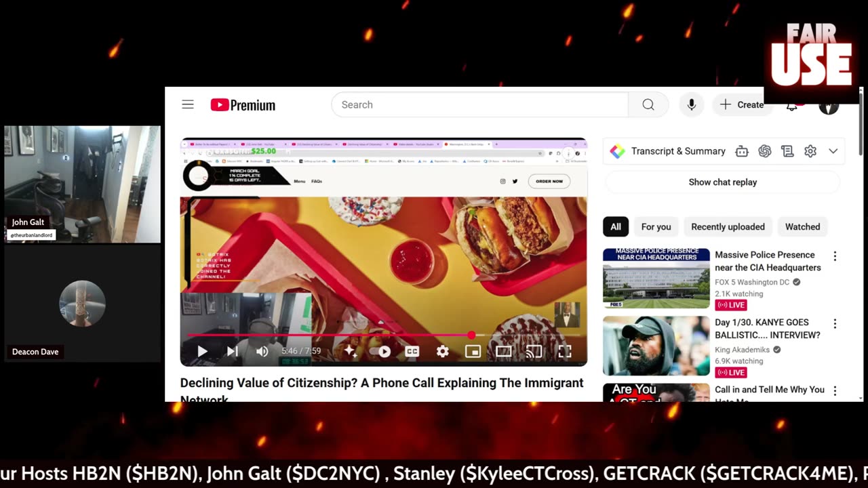Open options for Call in and Tell Me video
The image size is (868, 488).
coord(835,390)
